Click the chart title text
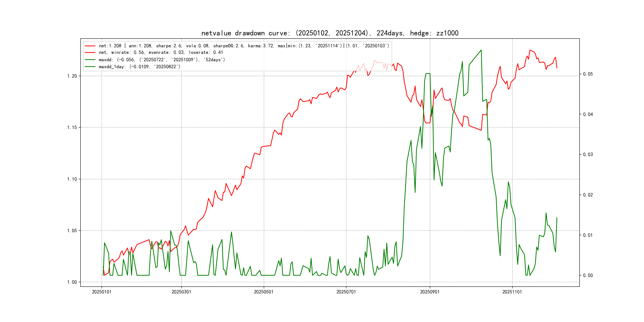 330,33
